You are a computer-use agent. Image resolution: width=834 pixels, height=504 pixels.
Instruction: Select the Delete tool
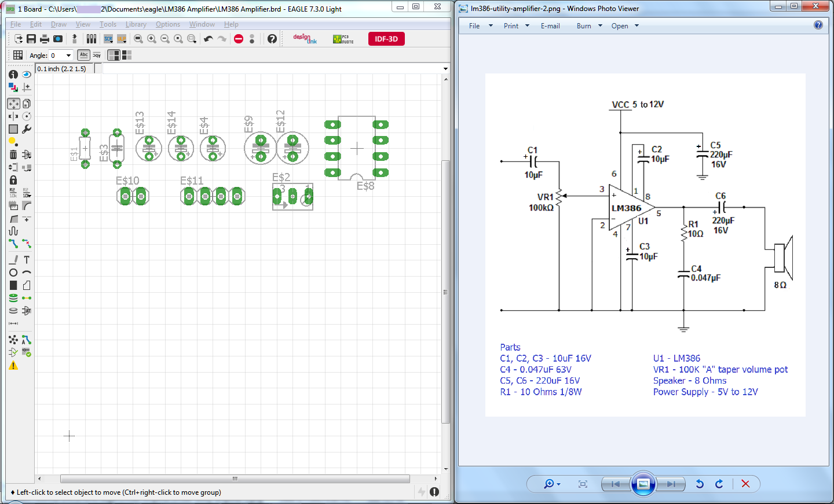click(13, 154)
